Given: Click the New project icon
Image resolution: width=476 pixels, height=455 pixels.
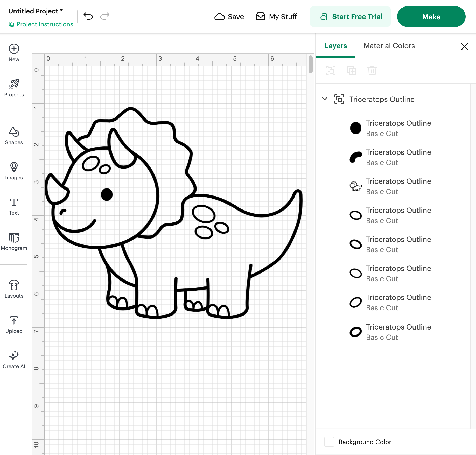Looking at the screenshot, I should point(14,49).
